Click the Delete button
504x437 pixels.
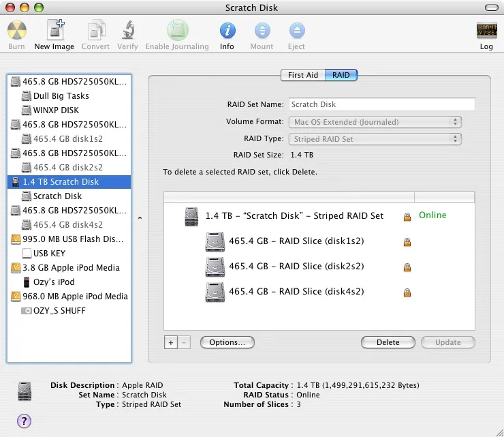pos(388,342)
